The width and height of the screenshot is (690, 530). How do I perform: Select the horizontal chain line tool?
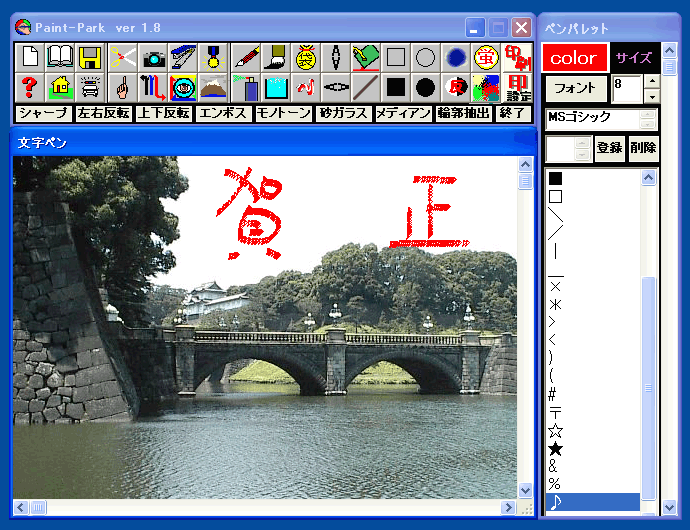click(x=336, y=87)
